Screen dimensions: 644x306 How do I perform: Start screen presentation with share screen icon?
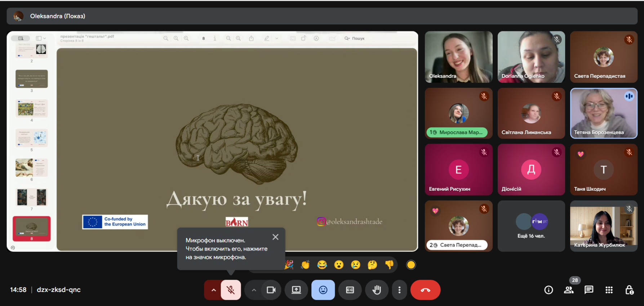click(x=296, y=290)
